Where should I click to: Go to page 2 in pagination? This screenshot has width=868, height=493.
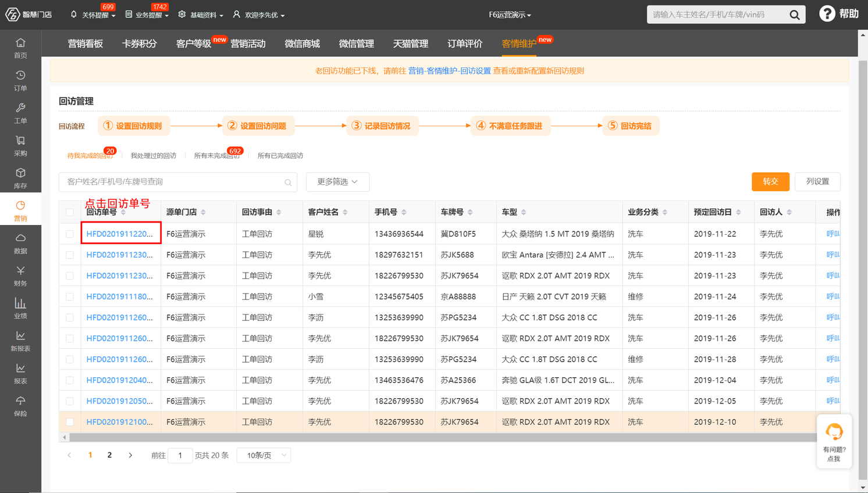tap(109, 455)
